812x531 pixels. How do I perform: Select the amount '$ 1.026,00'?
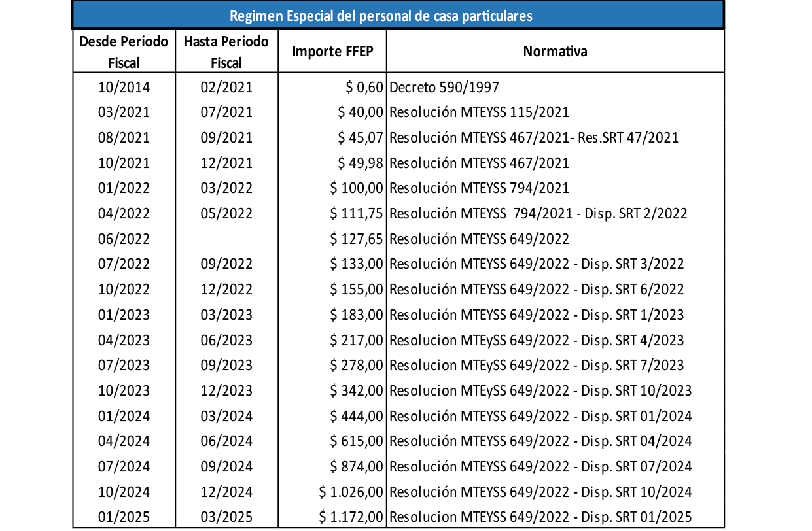point(351,492)
